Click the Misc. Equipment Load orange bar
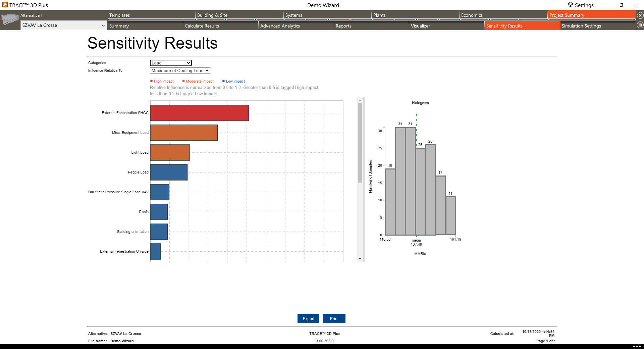644x349 pixels. [x=184, y=133]
